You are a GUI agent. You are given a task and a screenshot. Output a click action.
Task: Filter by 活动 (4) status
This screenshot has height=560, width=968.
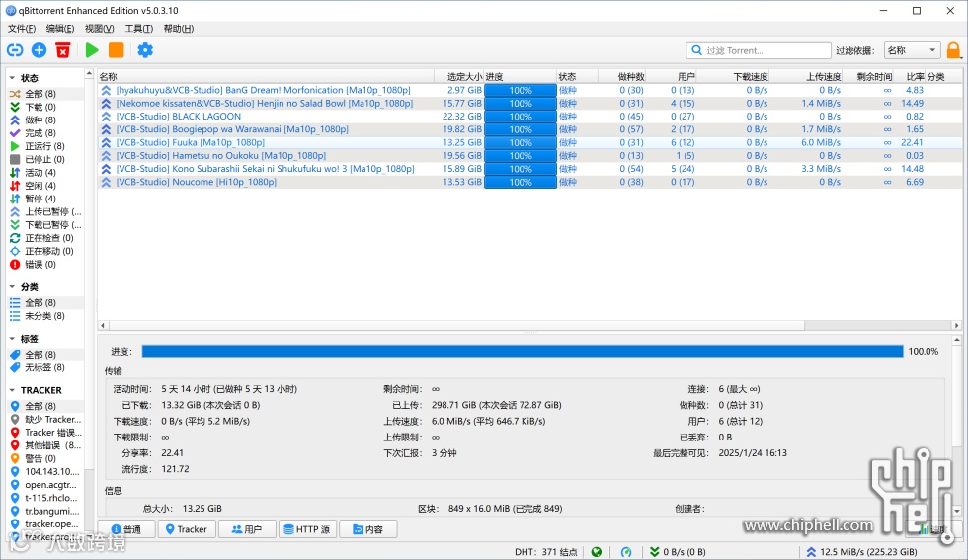coord(34,172)
